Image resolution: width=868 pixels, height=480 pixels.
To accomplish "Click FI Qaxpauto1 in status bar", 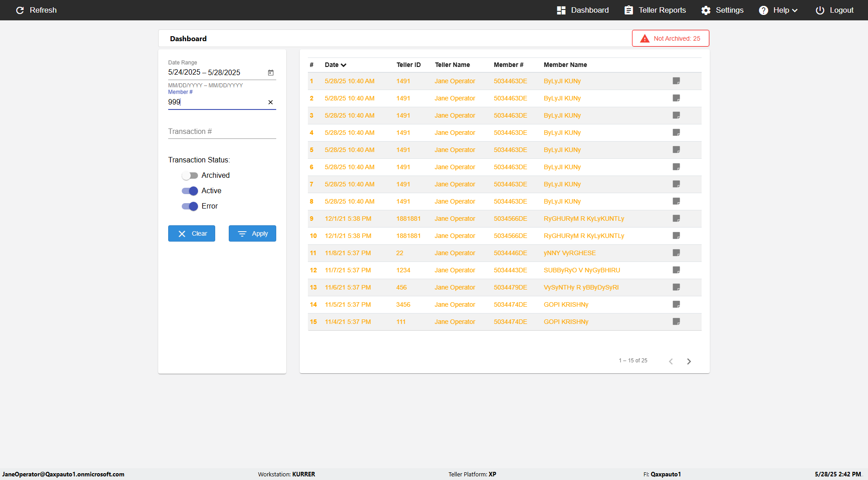I will (x=662, y=474).
